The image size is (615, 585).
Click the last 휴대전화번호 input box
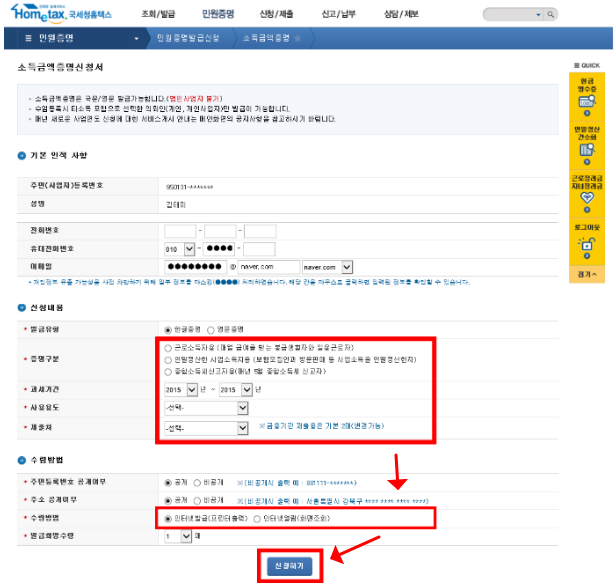click(x=259, y=249)
